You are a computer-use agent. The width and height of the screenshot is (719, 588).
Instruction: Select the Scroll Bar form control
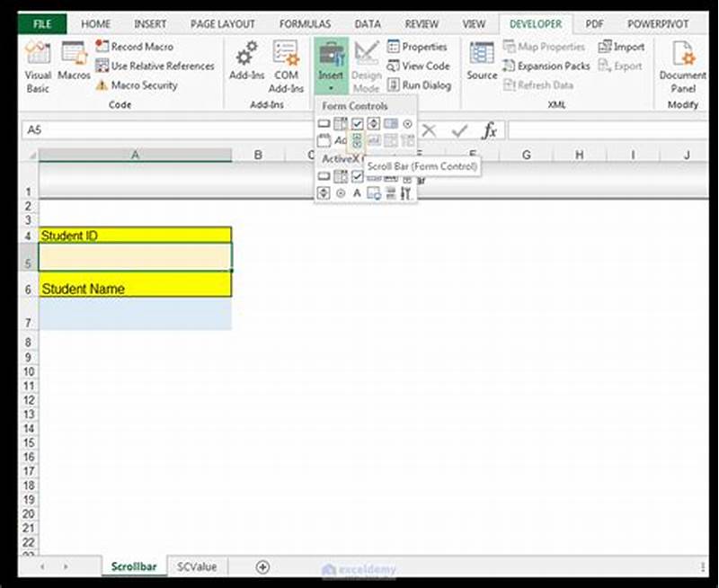coord(356,141)
